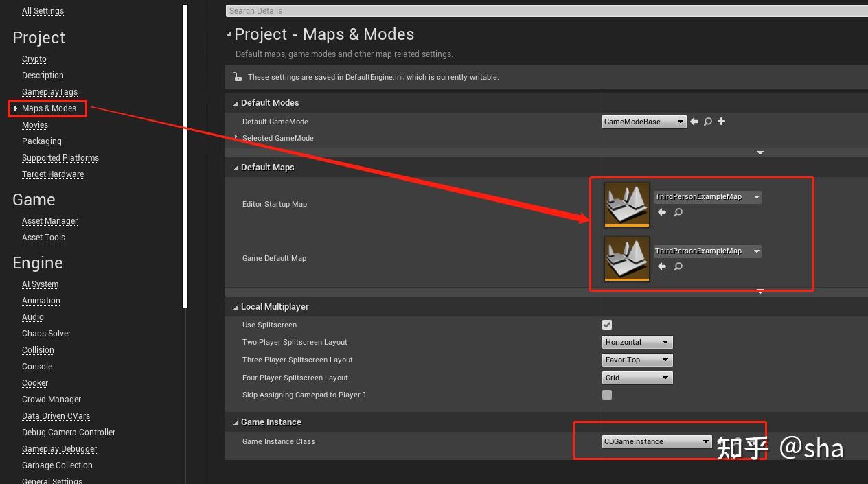Collapse the Default Maps section
The width and height of the screenshot is (868, 484).
(236, 167)
